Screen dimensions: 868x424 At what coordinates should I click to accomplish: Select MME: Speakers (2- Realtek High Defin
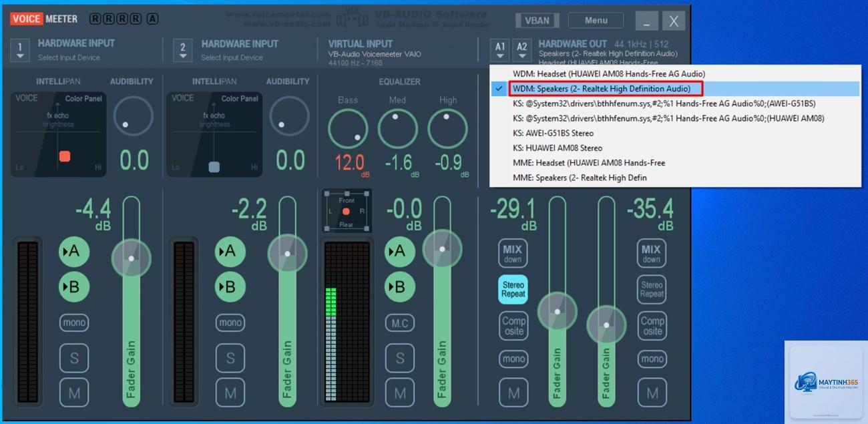[676, 178]
